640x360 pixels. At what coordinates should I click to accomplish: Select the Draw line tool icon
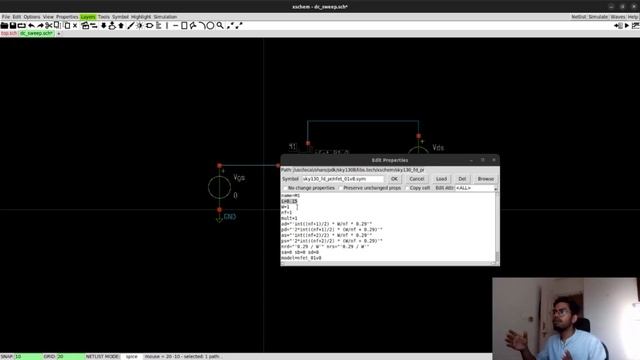(176, 25)
